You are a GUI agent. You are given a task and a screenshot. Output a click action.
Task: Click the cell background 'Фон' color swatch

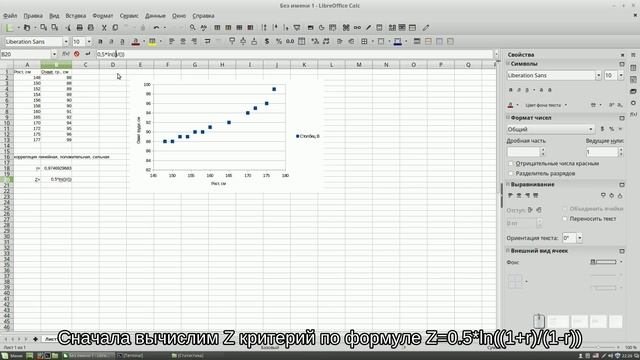(x=603, y=262)
